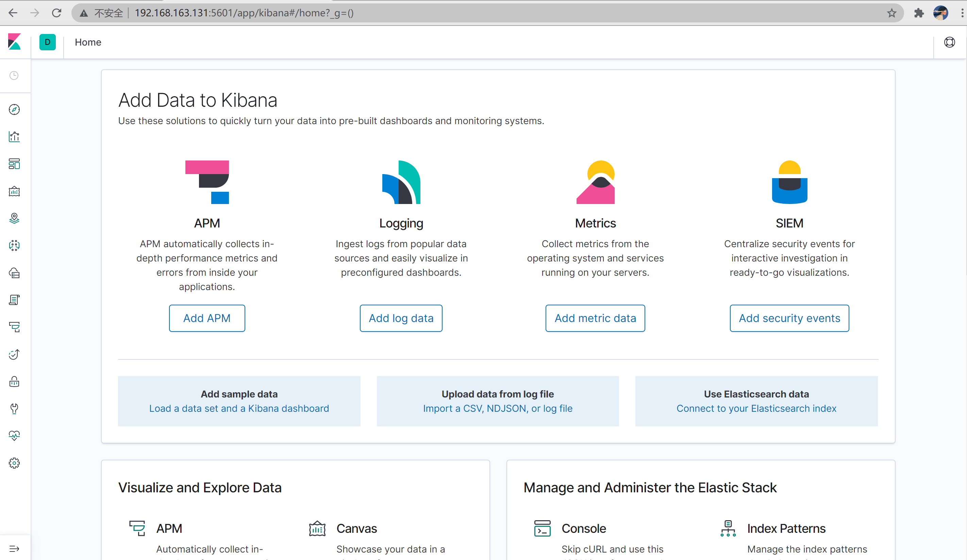This screenshot has height=560, width=967.
Task: Focus the browser address bar URL
Action: pyautogui.click(x=244, y=13)
